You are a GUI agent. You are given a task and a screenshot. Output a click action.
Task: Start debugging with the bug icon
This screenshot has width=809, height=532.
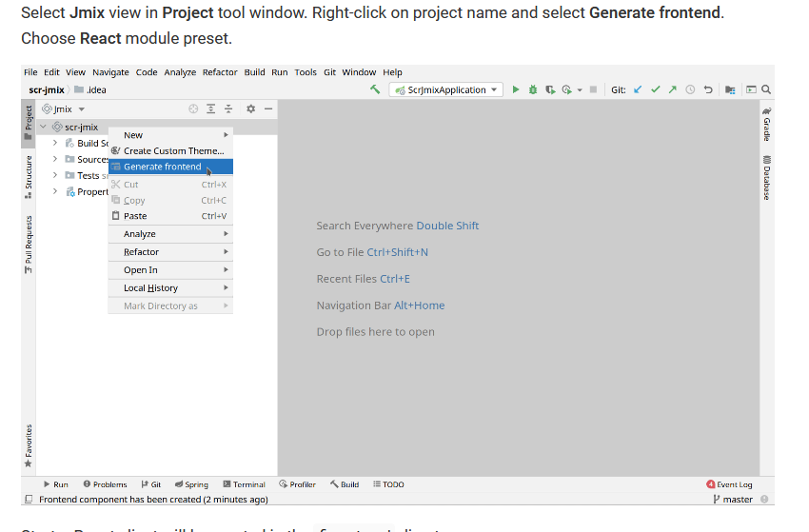pos(533,89)
